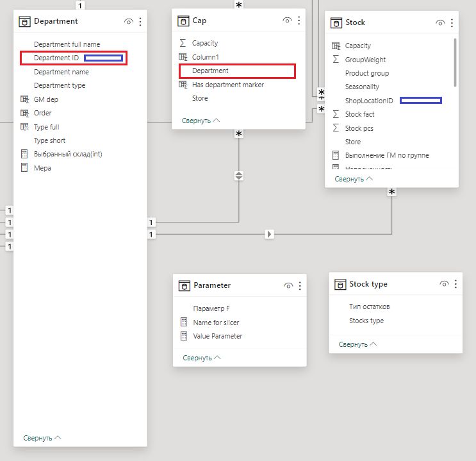Select Store field in Cap table
Screen dimensions: 476x461
[200, 98]
